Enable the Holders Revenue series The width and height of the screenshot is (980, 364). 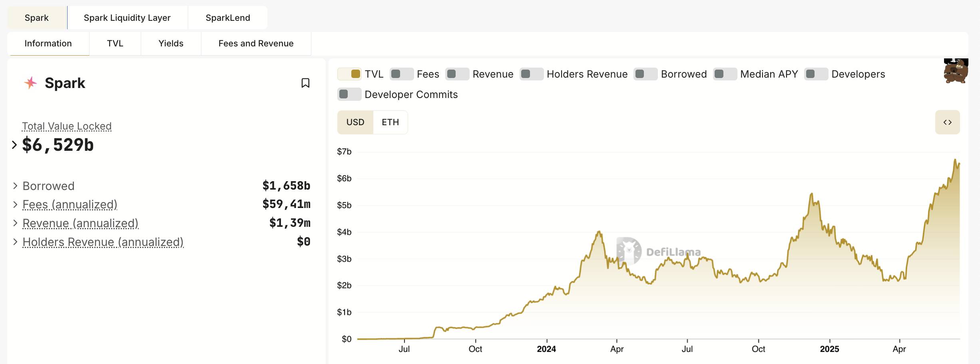532,74
